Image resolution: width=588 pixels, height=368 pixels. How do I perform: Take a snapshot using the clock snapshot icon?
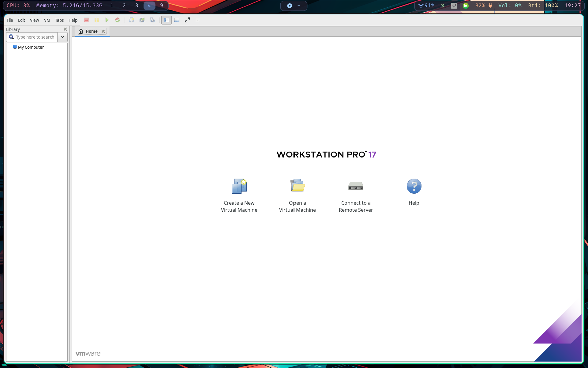tap(132, 20)
